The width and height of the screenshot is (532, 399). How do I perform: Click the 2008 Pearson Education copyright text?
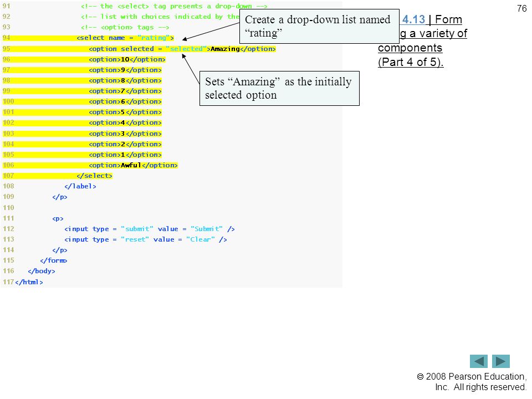[x=472, y=382]
